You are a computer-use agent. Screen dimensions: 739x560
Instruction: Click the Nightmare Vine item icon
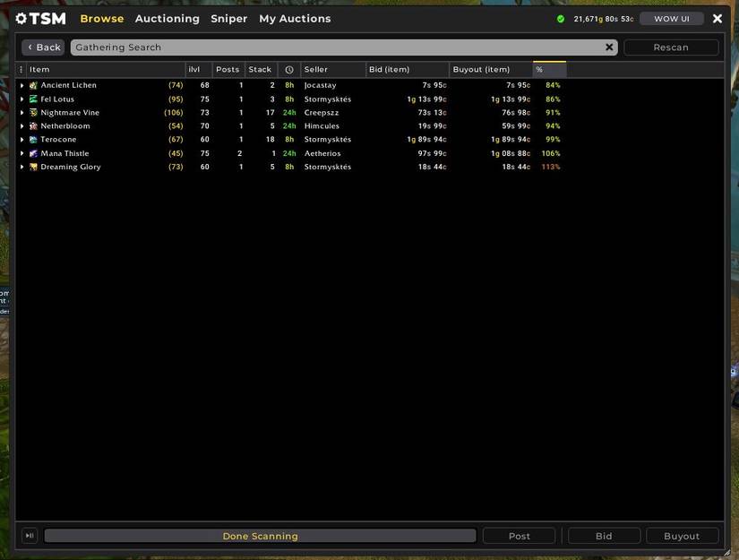click(34, 110)
